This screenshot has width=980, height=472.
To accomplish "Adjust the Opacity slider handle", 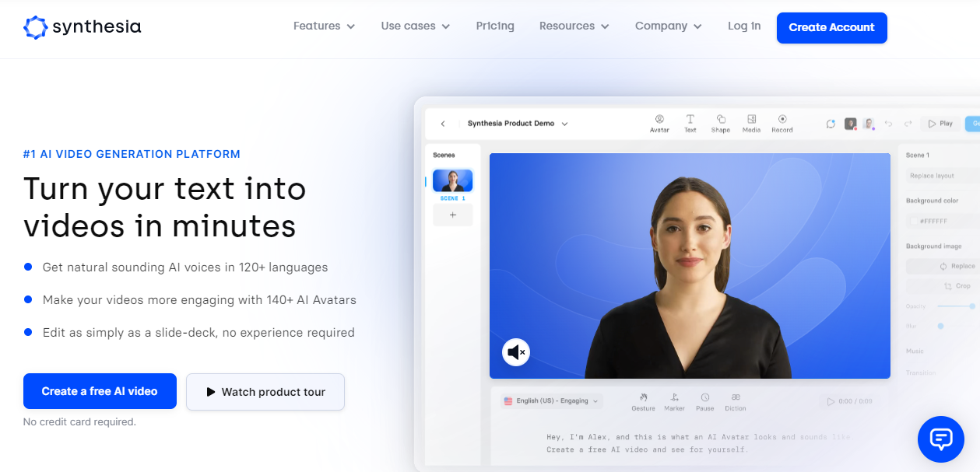I will 971,306.
